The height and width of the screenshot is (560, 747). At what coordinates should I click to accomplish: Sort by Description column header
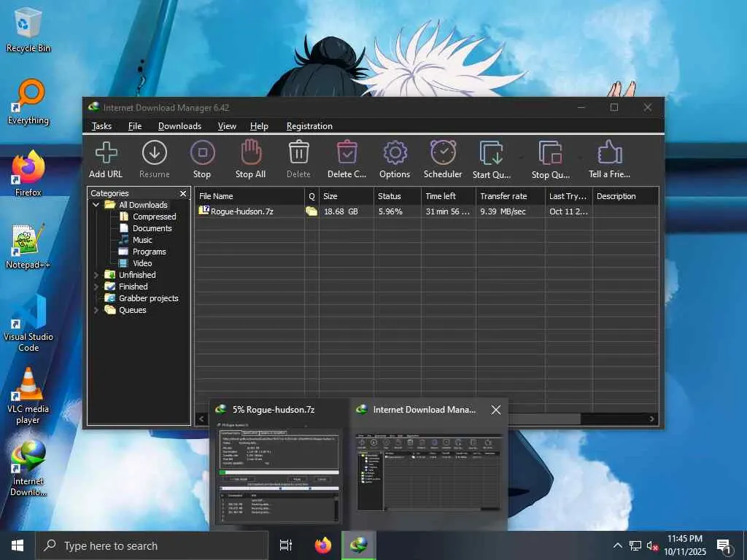click(x=625, y=196)
